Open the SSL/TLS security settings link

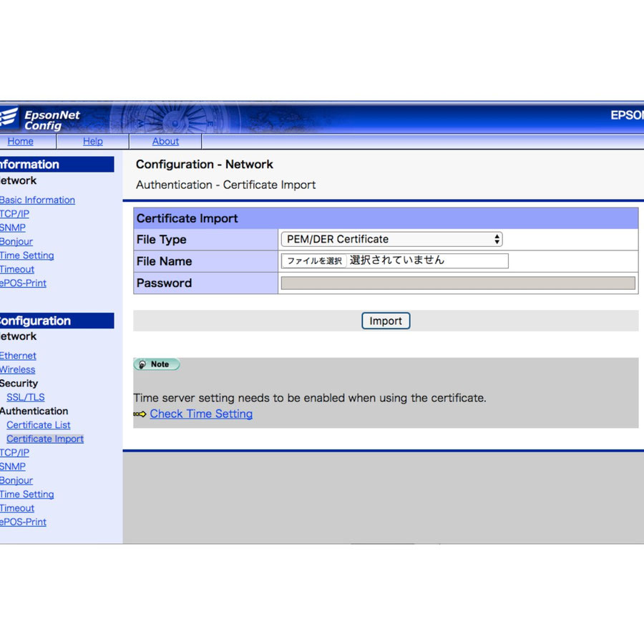coord(26,397)
